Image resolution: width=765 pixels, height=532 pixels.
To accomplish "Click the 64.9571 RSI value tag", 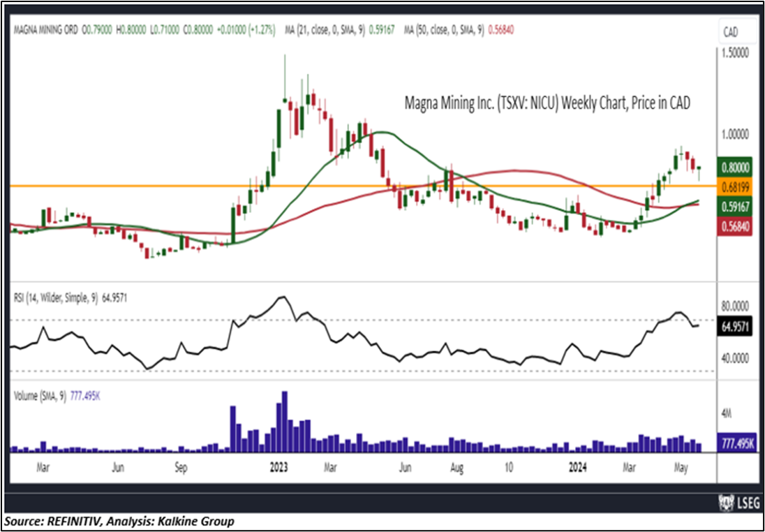I will point(735,325).
